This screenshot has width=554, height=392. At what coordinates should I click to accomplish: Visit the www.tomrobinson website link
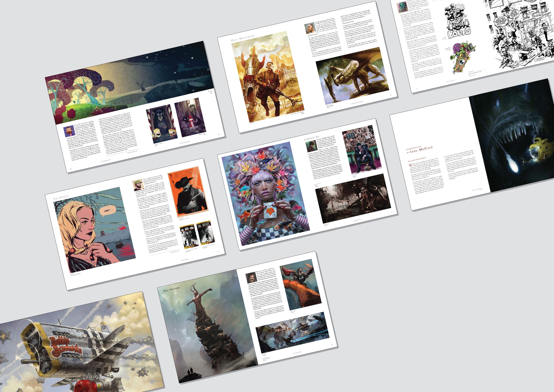coord(132,152)
